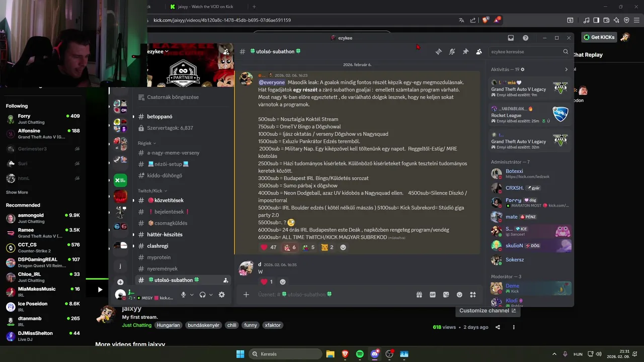
Task: Click the Hungarian tag on Kick
Action: tap(168, 325)
